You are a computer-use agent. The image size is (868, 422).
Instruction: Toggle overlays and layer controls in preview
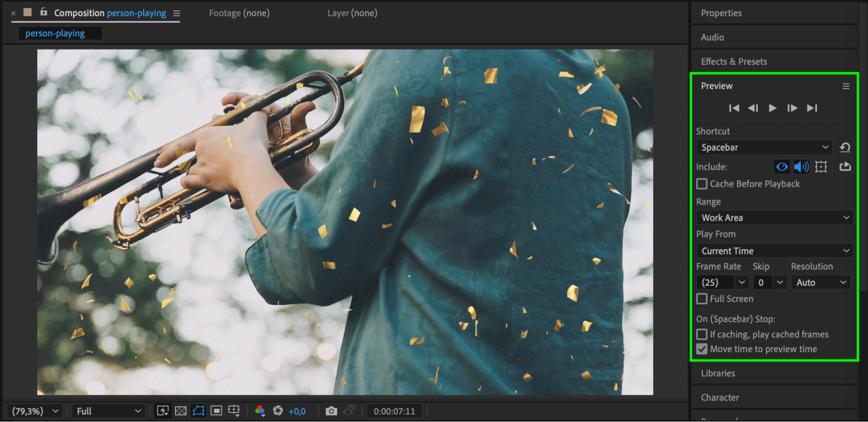821,167
